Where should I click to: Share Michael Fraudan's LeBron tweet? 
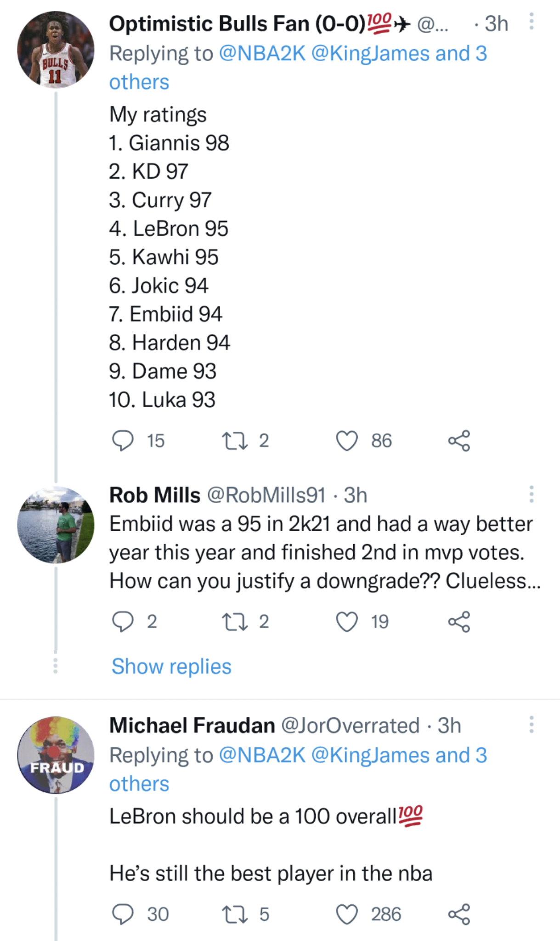459,914
